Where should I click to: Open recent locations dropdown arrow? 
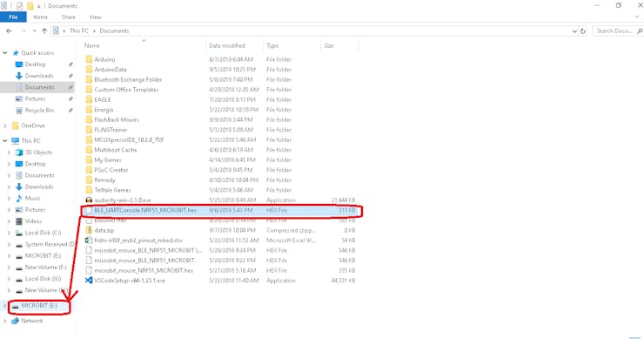point(34,31)
